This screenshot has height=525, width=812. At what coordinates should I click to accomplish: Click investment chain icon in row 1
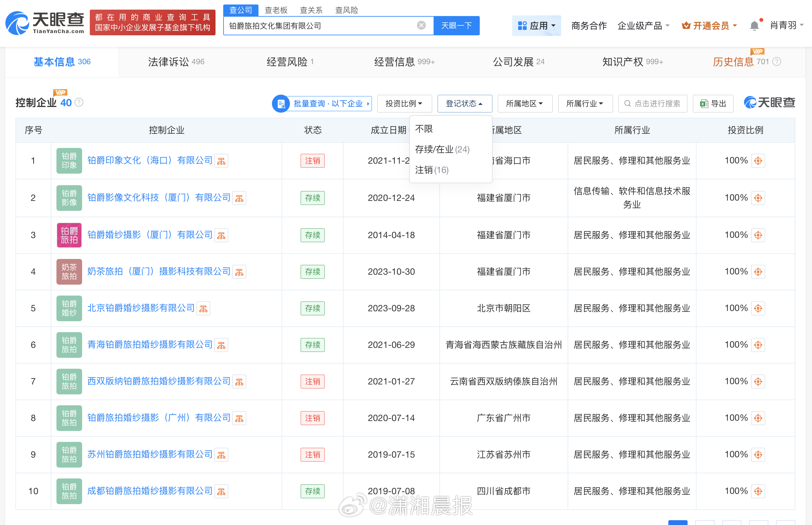[x=758, y=160]
